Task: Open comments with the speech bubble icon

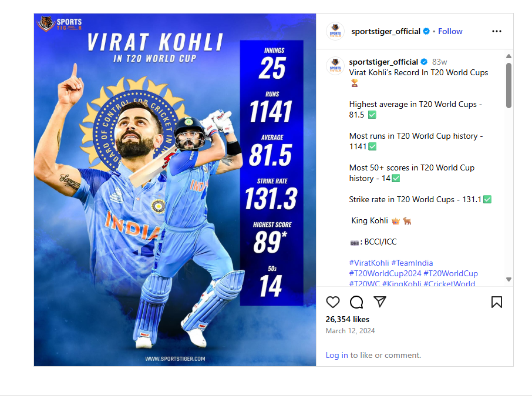Action: tap(356, 302)
